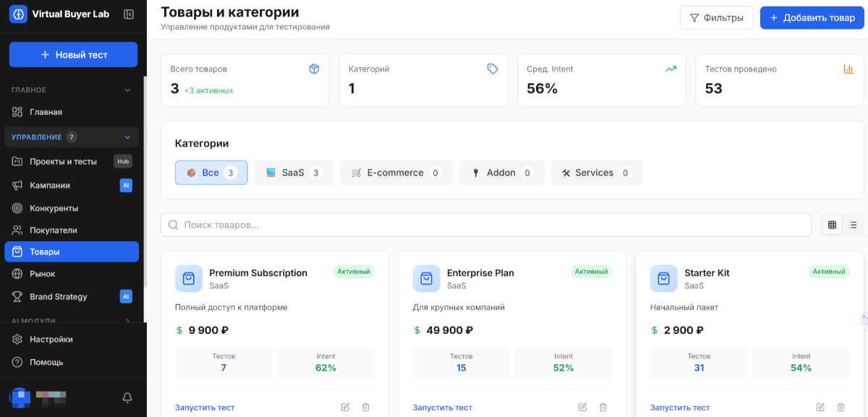868x417 pixels.
Task: Click the search magnifier icon
Action: coord(174,225)
